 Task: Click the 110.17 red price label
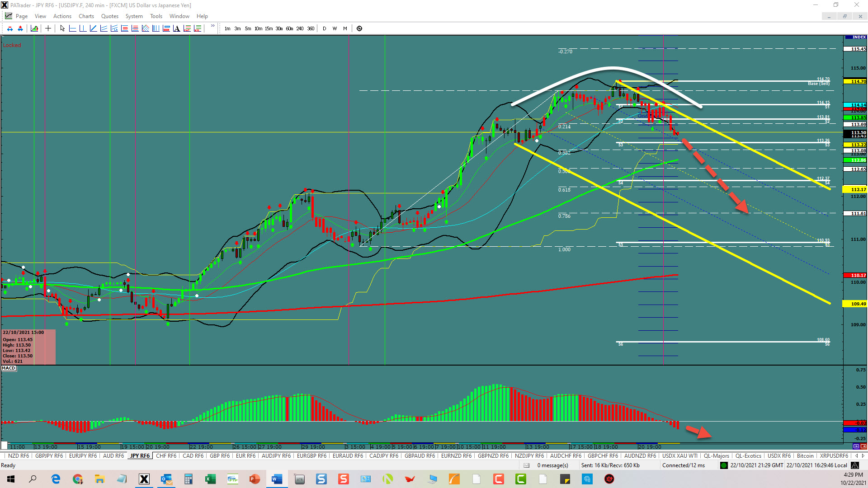point(855,275)
